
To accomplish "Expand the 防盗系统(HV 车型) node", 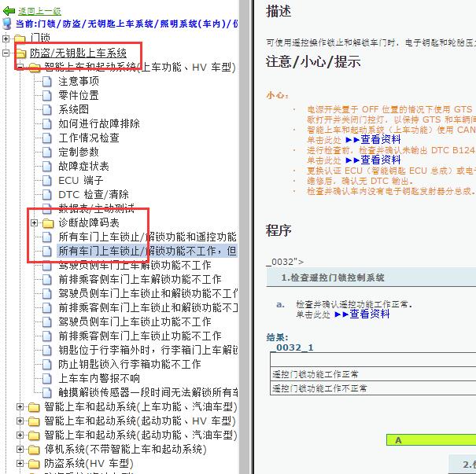I will point(20,463).
